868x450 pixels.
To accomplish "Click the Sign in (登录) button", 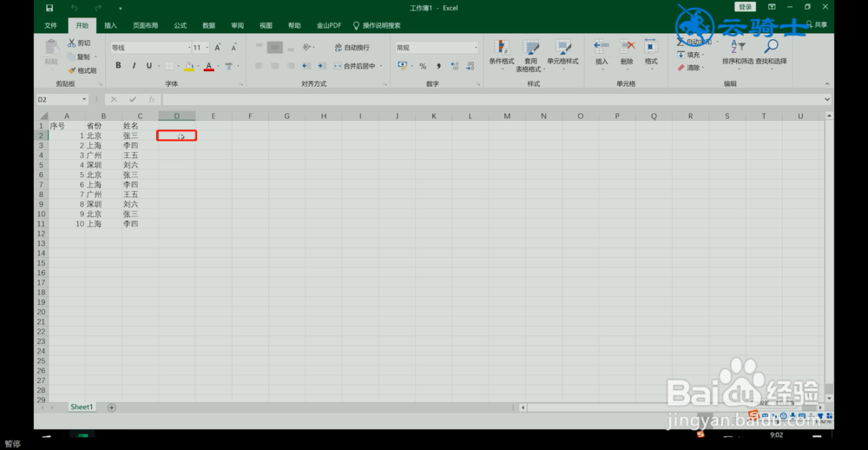I will coord(745,7).
